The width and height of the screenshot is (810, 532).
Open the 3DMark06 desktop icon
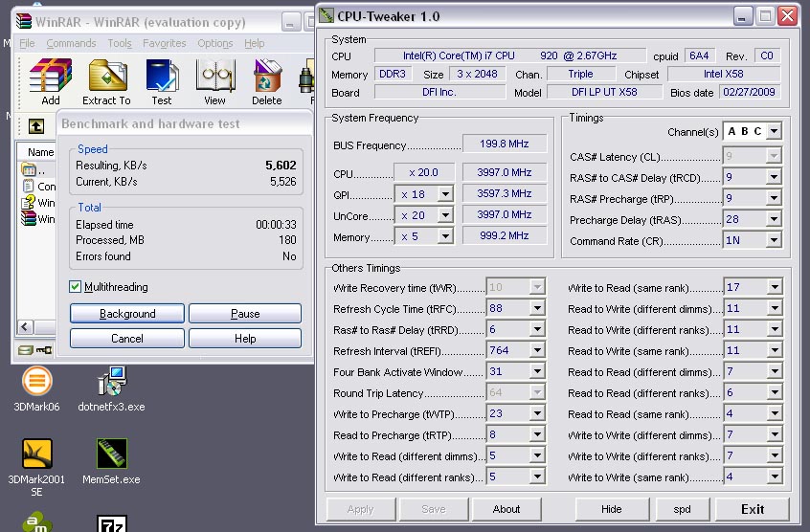36,382
